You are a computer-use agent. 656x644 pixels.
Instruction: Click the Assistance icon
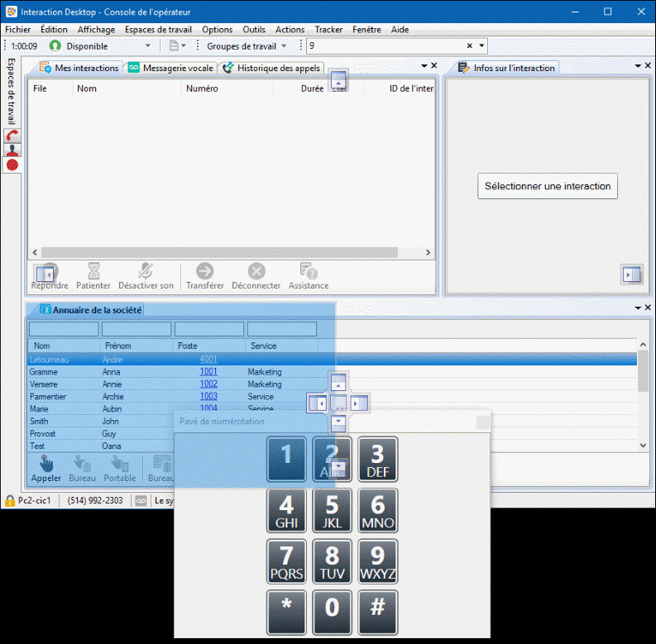(x=308, y=271)
